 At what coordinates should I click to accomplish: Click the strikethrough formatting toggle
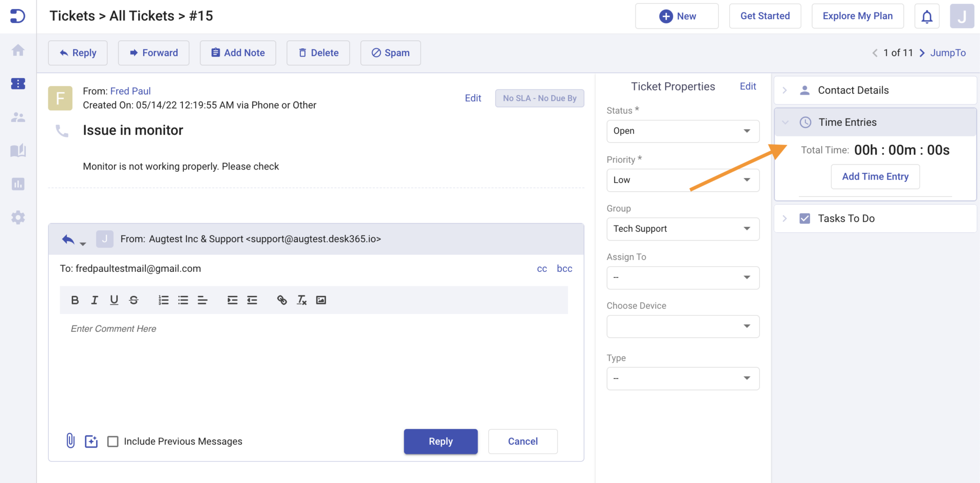click(x=134, y=300)
